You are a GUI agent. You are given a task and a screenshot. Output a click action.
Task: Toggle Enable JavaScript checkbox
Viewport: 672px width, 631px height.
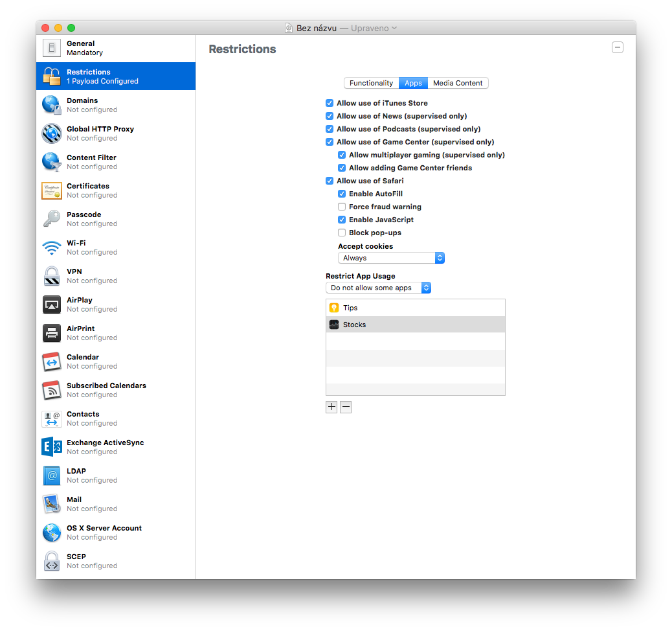coord(342,220)
